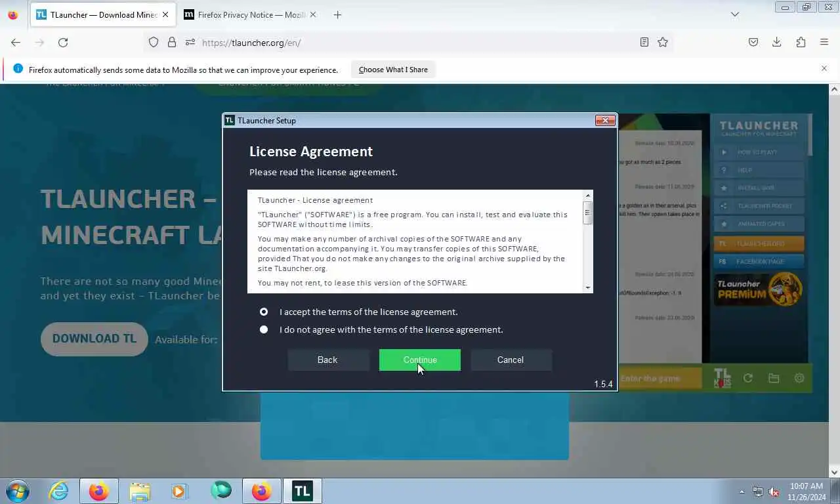Open the list all tabs dropdown

click(735, 14)
